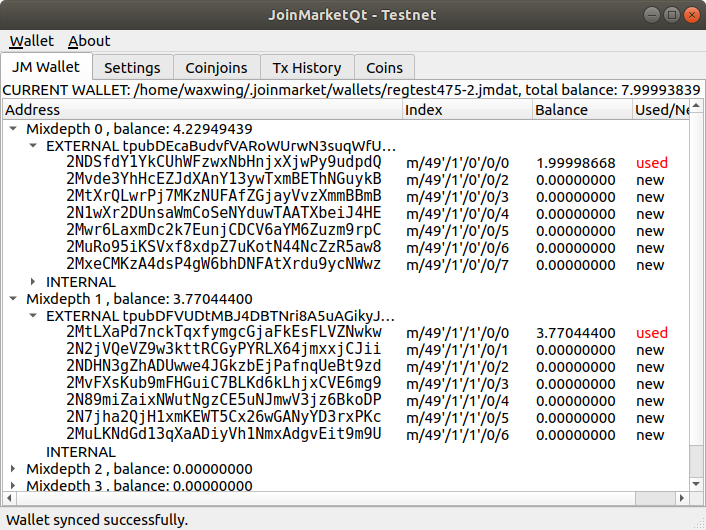This screenshot has width=706, height=530.
Task: Collapse EXTERNAL branch under Mixdepth 0
Action: click(33, 146)
